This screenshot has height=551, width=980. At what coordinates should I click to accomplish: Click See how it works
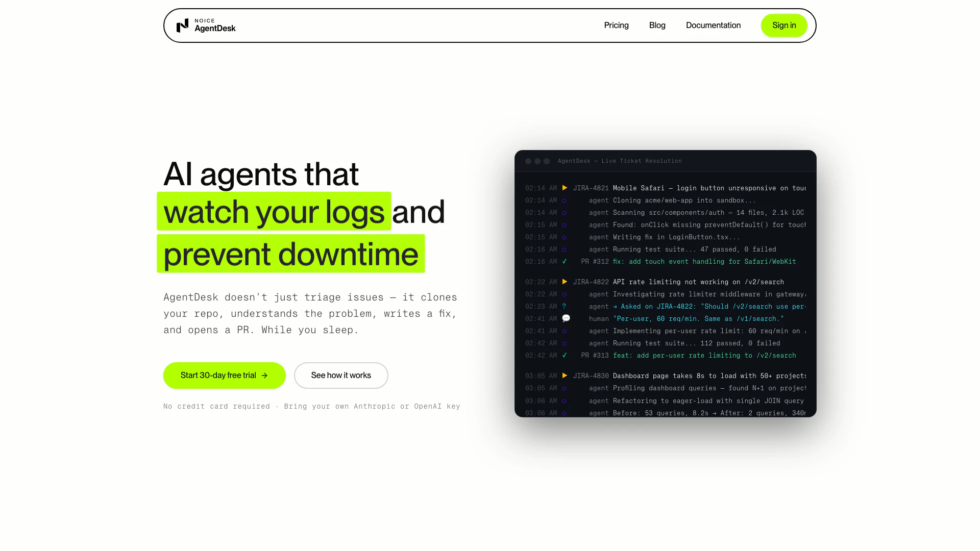[341, 375]
